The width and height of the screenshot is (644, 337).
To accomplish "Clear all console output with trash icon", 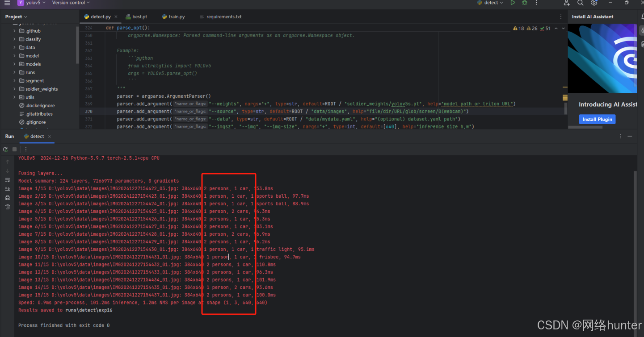I will 8,207.
